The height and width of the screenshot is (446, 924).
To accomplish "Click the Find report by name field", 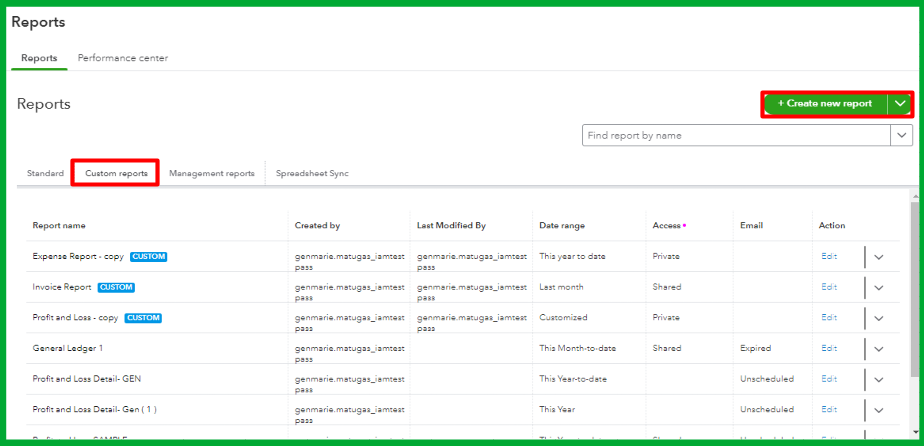I will 736,135.
